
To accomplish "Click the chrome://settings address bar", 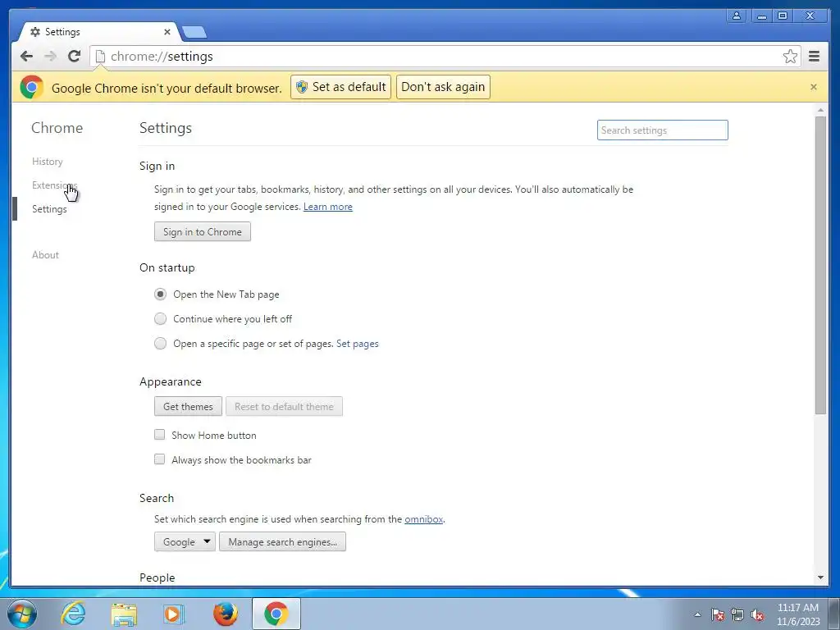I will point(445,57).
